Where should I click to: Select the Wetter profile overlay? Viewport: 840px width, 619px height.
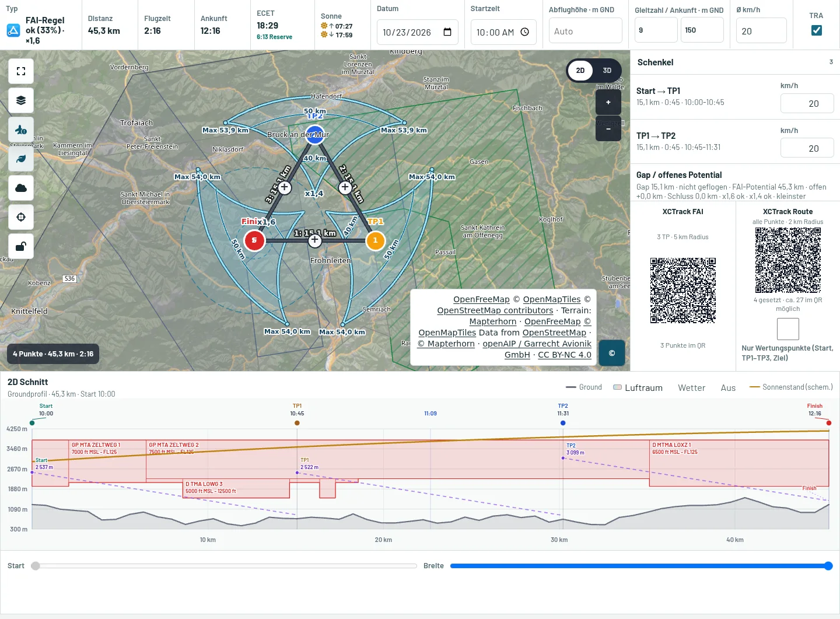[x=692, y=388]
